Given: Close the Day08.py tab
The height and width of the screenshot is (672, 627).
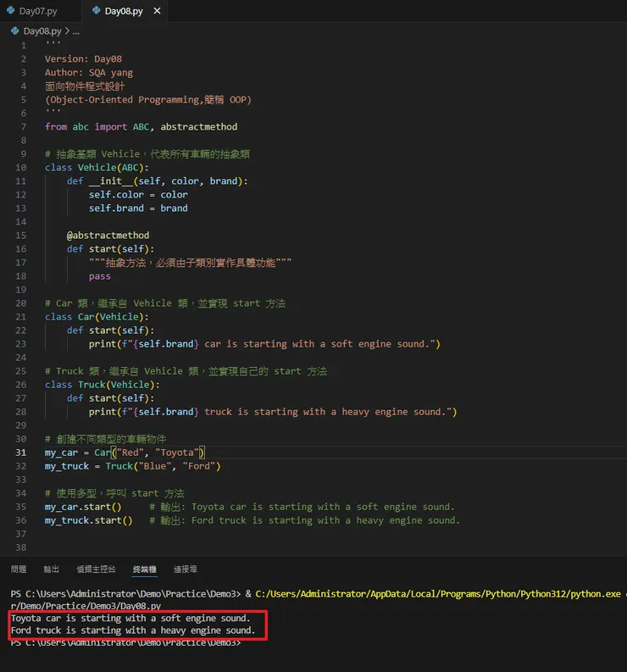Looking at the screenshot, I should point(158,11).
